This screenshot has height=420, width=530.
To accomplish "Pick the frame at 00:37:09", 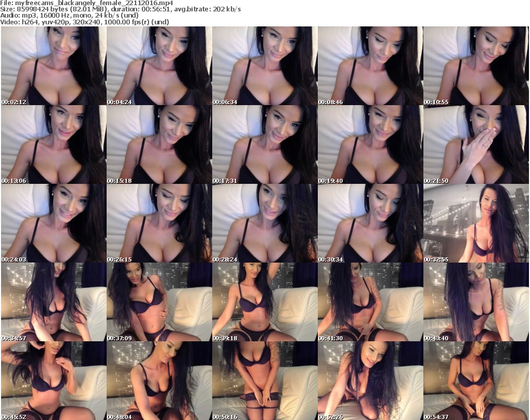I will tap(159, 302).
